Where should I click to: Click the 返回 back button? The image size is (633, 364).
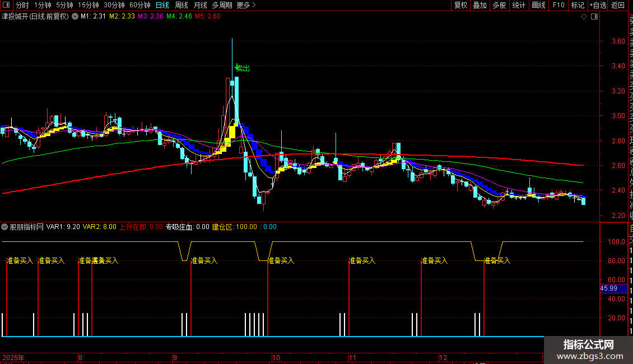click(x=618, y=5)
